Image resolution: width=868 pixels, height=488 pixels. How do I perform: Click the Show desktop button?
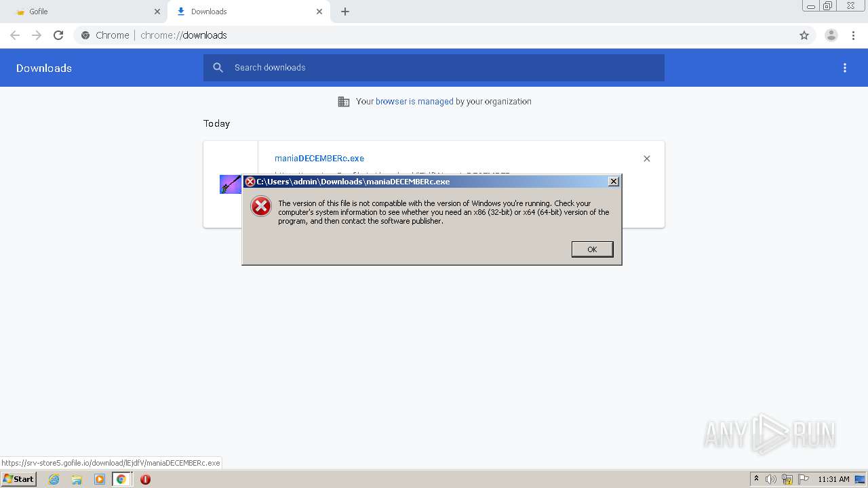point(861,479)
